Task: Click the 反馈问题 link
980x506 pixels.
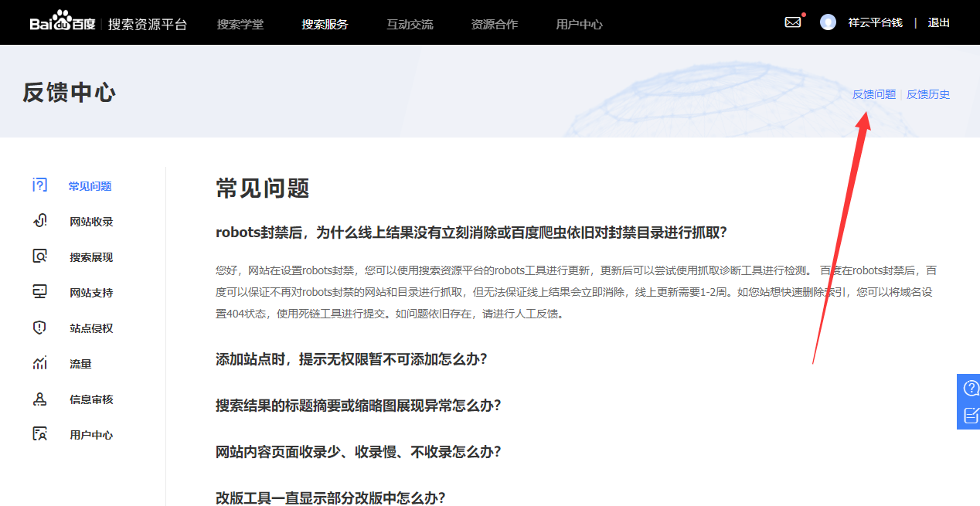Action: pyautogui.click(x=873, y=94)
